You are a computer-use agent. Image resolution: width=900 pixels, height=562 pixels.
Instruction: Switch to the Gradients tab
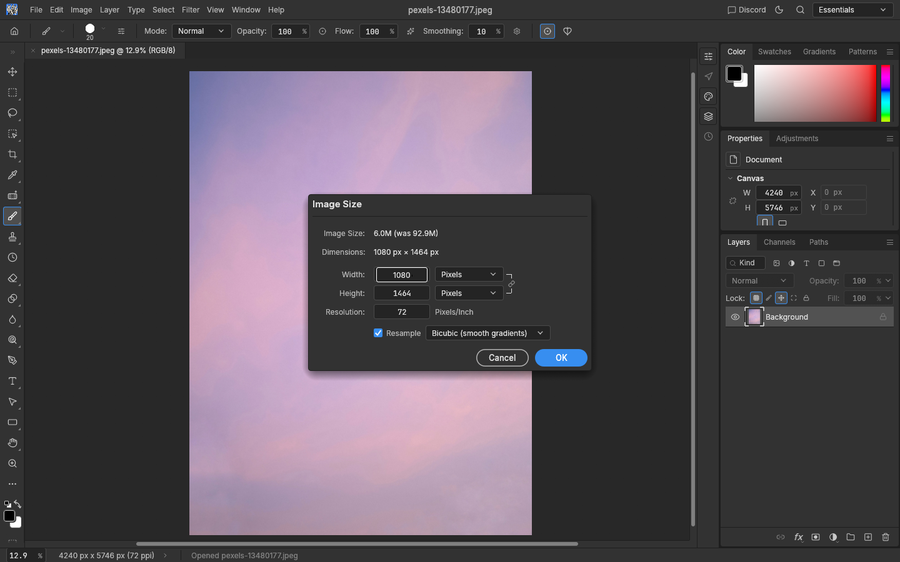click(x=819, y=52)
